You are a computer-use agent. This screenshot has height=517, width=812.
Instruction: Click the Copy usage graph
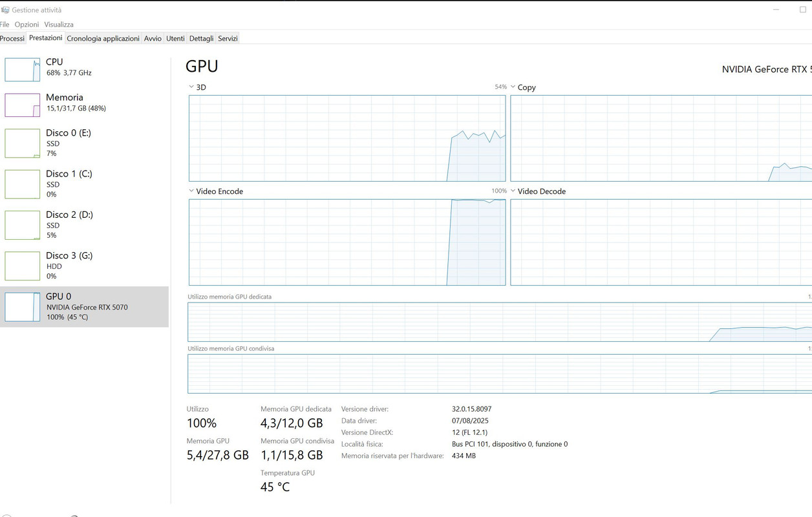(x=661, y=138)
